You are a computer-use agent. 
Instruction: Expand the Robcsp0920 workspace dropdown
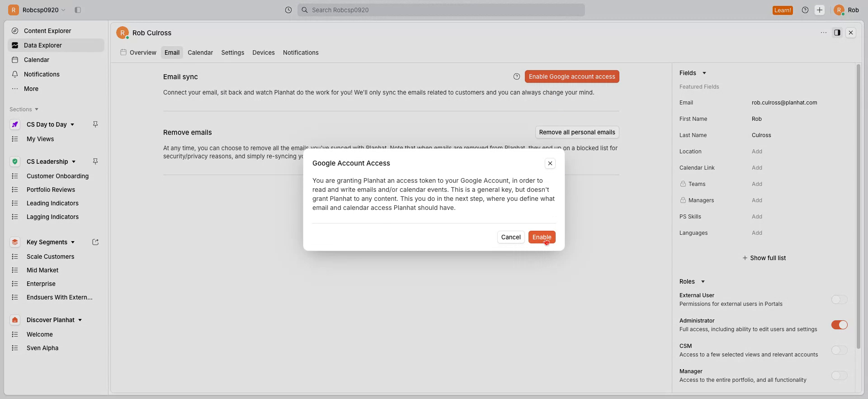pyautogui.click(x=63, y=10)
